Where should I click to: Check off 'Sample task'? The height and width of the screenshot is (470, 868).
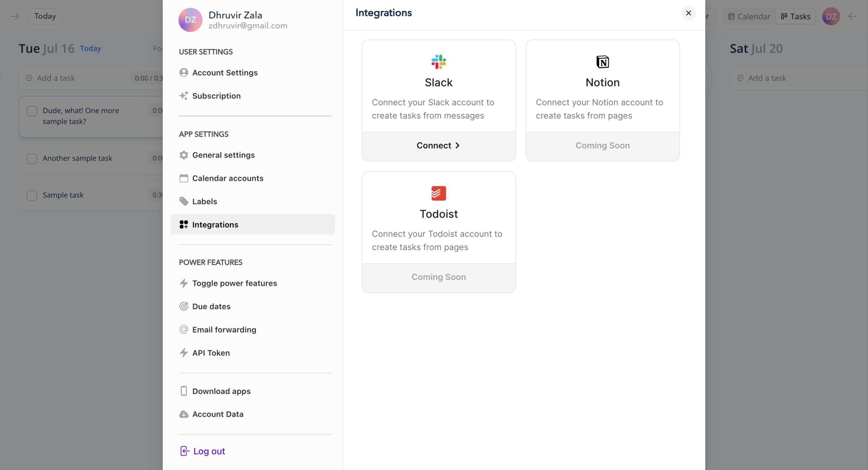pyautogui.click(x=32, y=195)
